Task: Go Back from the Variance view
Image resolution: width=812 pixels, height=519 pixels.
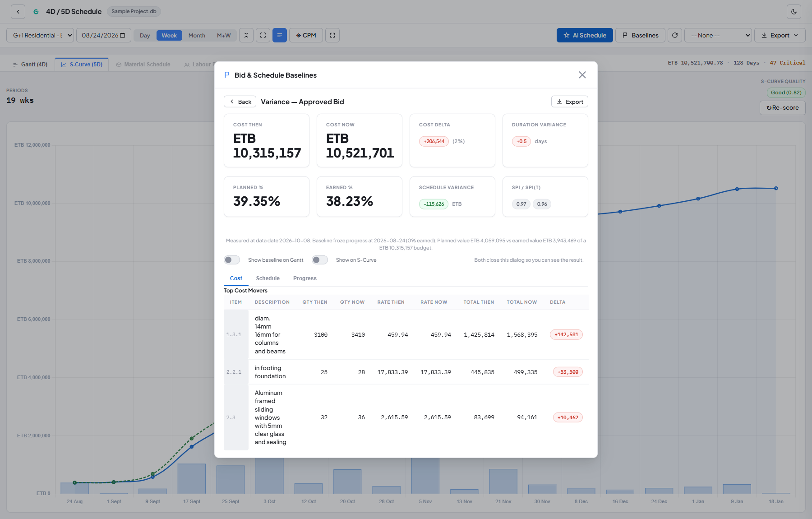Action: [240, 102]
